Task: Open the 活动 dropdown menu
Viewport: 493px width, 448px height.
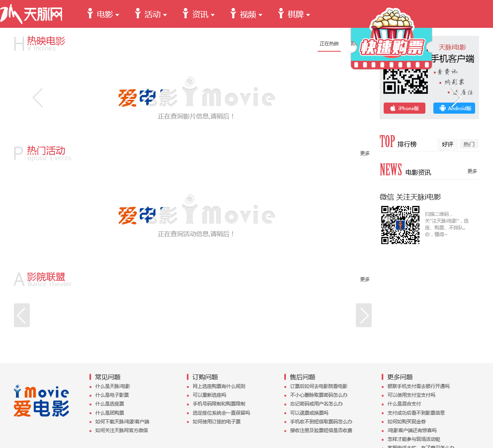Action: point(151,14)
